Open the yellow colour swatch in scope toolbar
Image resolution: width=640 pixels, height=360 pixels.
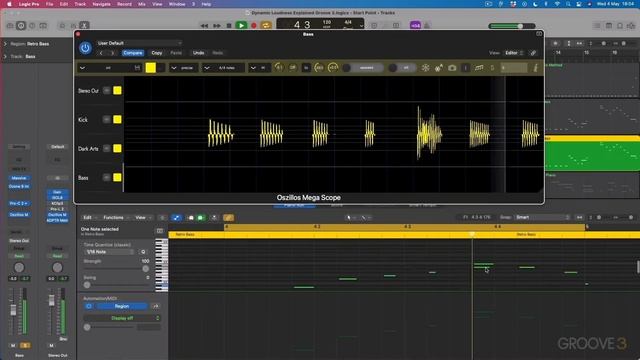tap(151, 68)
